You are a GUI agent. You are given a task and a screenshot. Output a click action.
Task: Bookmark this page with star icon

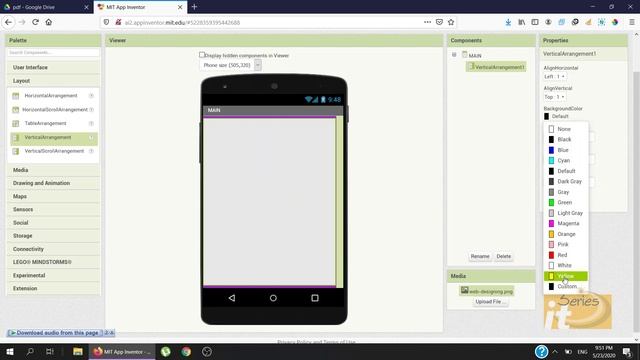[x=451, y=22]
